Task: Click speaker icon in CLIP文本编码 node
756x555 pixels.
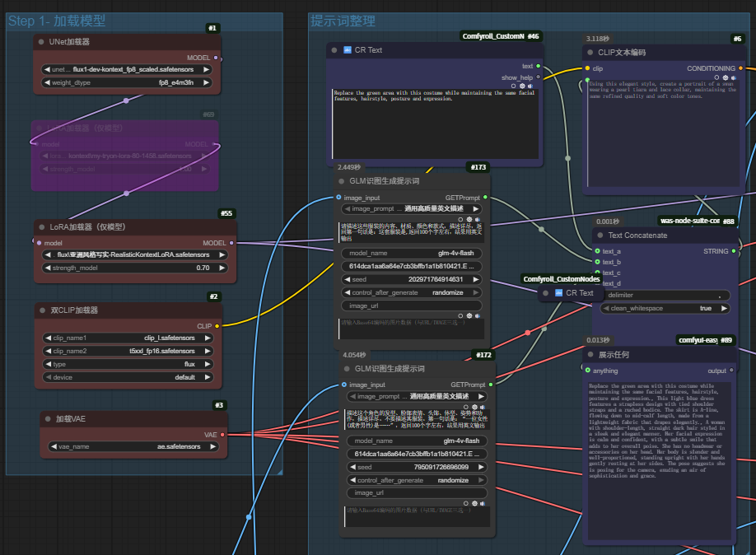Action: coord(734,77)
